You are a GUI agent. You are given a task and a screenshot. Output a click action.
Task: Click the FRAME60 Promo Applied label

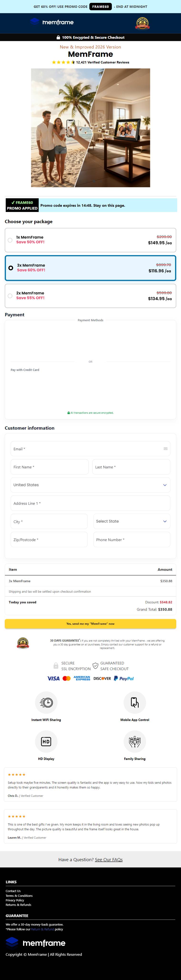[22, 206]
